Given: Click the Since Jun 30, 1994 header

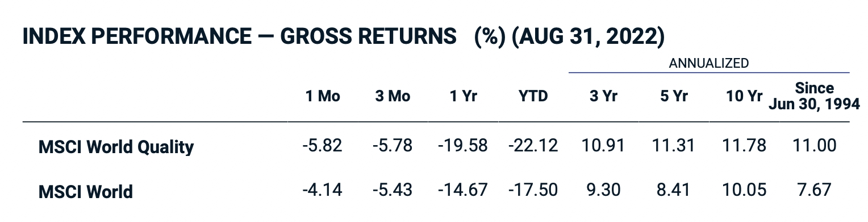Looking at the screenshot, I should point(814,97).
